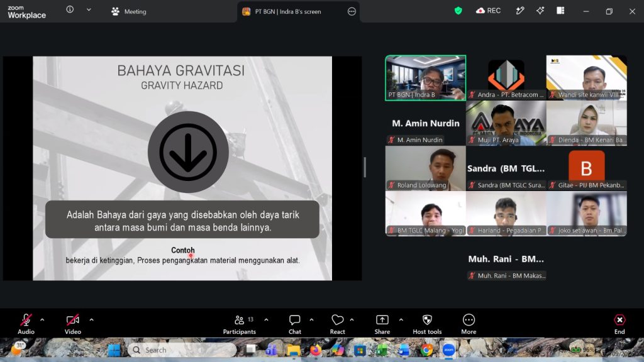Open the meeting information icon
This screenshot has width=644, height=362.
click(x=70, y=9)
